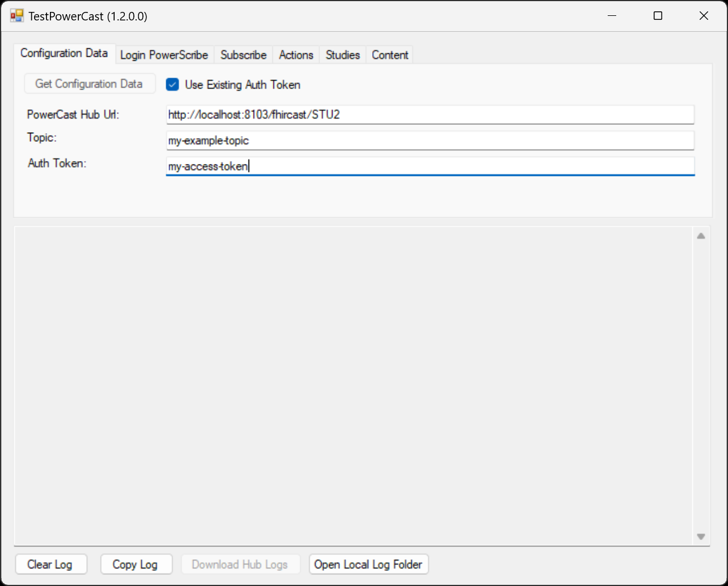
Task: Select the Studies tab
Action: click(343, 55)
